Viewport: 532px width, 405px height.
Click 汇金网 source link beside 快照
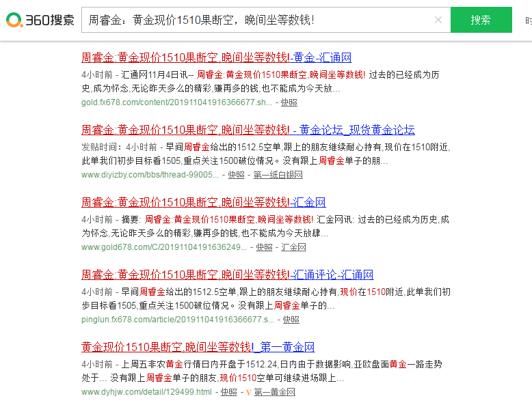293,247
